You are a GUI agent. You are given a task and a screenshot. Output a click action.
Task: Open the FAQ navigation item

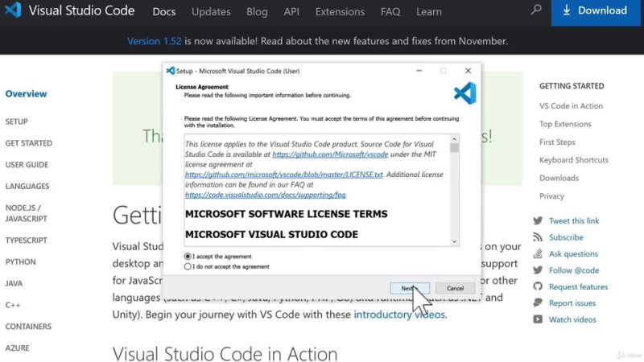tap(390, 11)
